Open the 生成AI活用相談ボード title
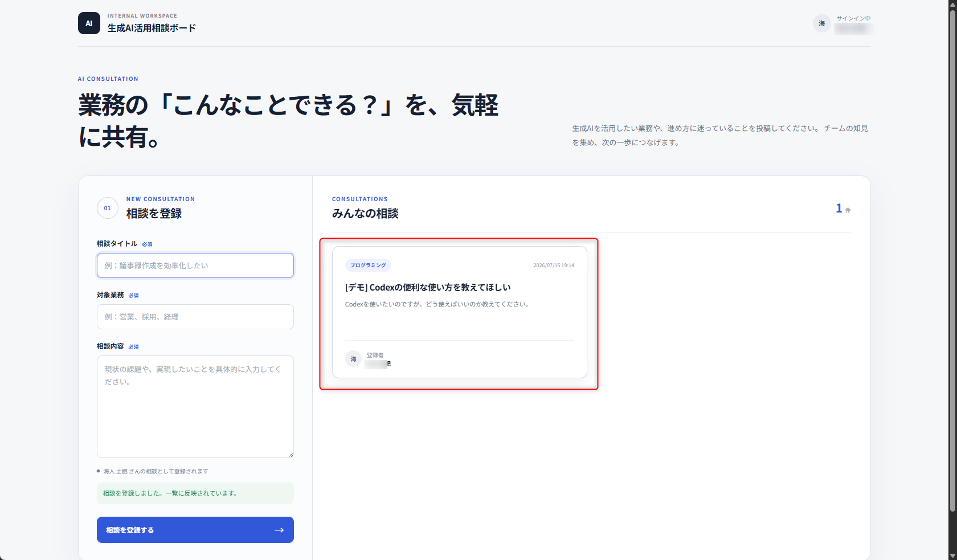957x560 pixels. 152,28
